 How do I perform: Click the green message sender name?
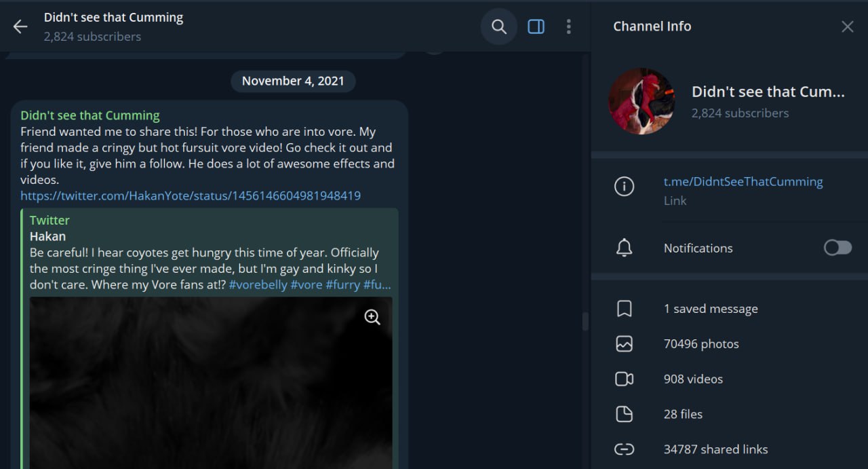pos(90,115)
